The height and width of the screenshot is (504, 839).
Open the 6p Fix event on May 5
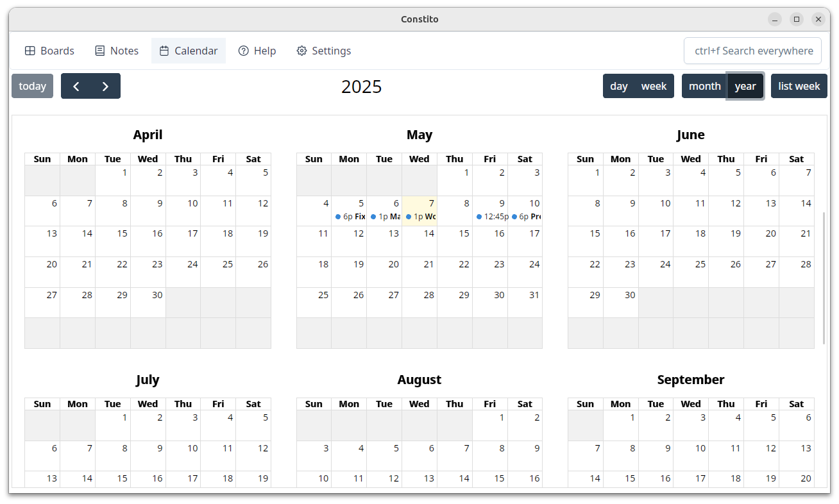coord(350,217)
